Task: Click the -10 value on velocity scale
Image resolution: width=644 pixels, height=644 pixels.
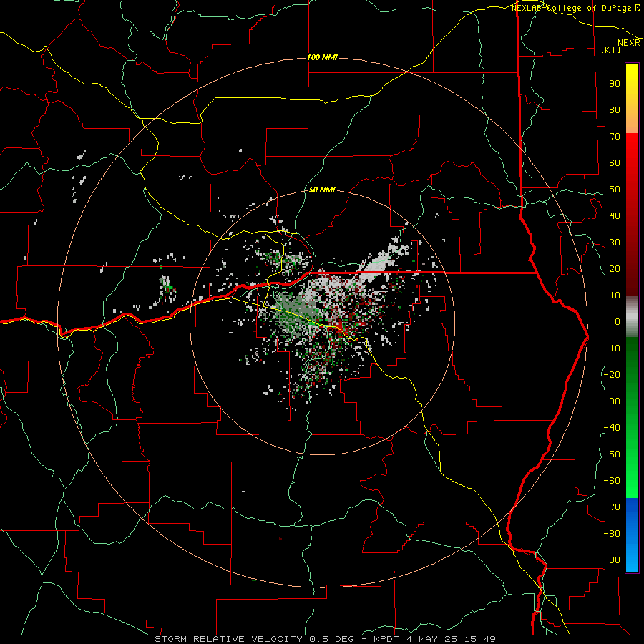Action: point(612,348)
